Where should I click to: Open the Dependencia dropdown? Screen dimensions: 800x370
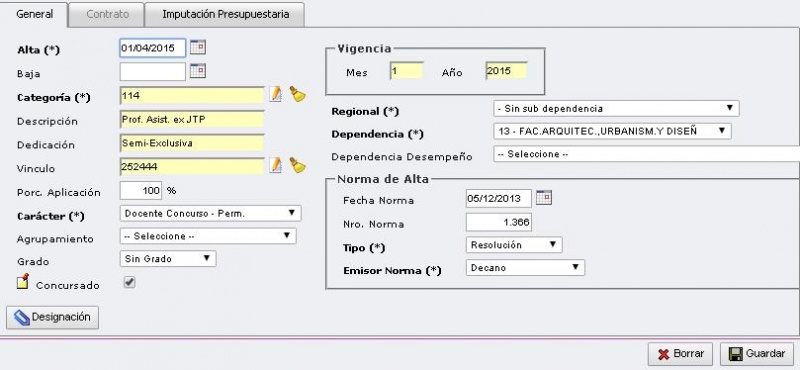[x=612, y=131]
